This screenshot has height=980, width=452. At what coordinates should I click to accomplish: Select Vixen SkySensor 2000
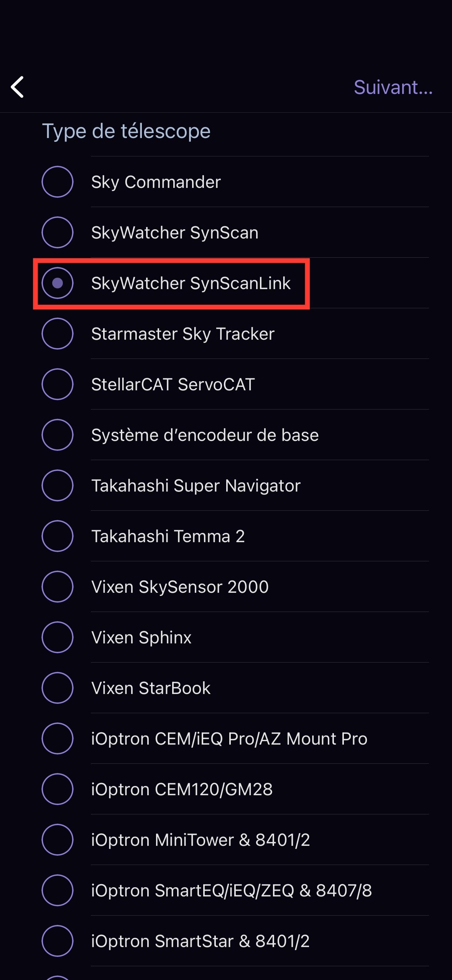[x=58, y=587]
